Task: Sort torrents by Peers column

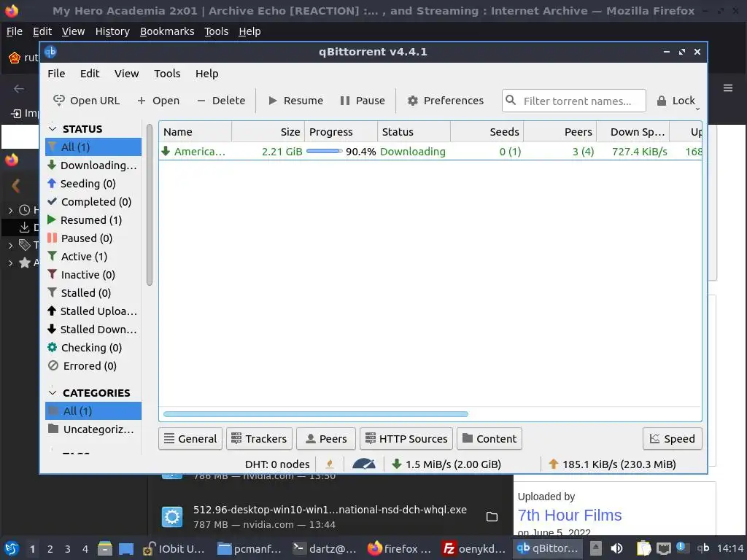Action: 560,132
